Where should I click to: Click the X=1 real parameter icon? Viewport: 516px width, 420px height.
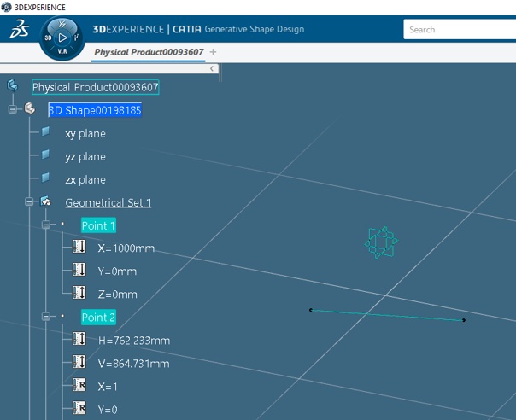point(79,384)
